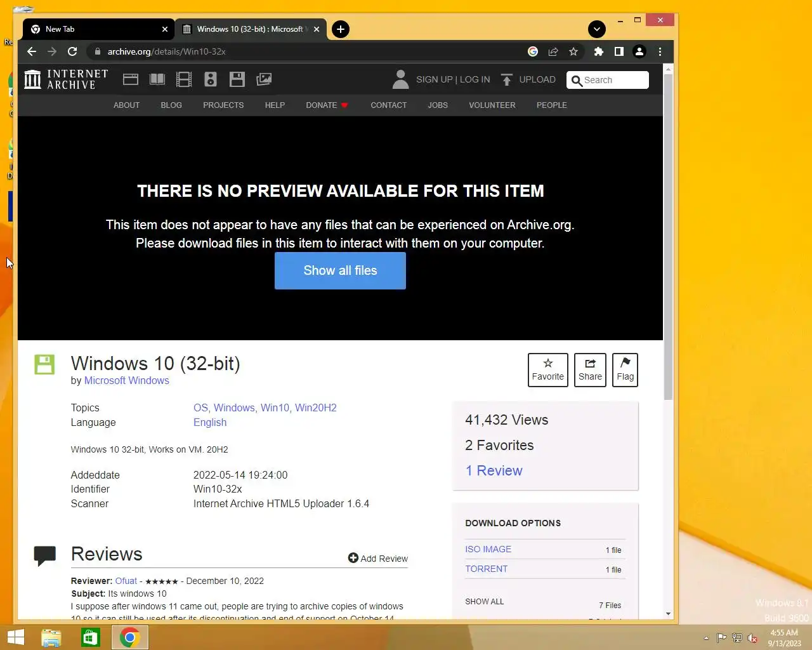Click the Flag button

pos(625,369)
